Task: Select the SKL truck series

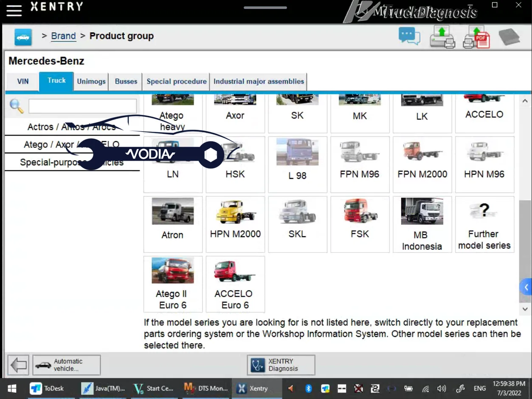Action: [x=298, y=224]
